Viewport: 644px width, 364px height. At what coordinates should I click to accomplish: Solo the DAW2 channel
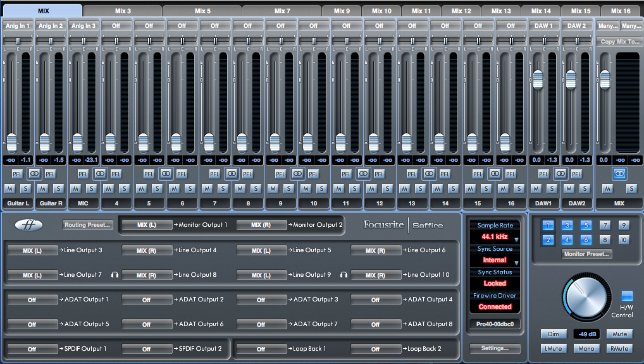[584, 188]
